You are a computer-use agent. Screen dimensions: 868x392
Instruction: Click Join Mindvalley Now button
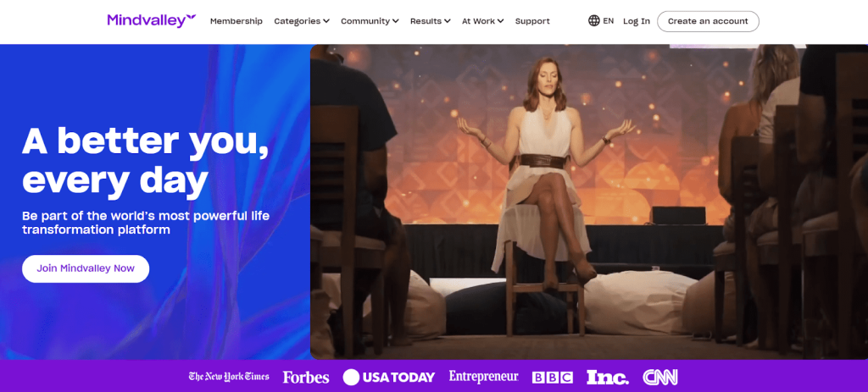[x=86, y=268]
